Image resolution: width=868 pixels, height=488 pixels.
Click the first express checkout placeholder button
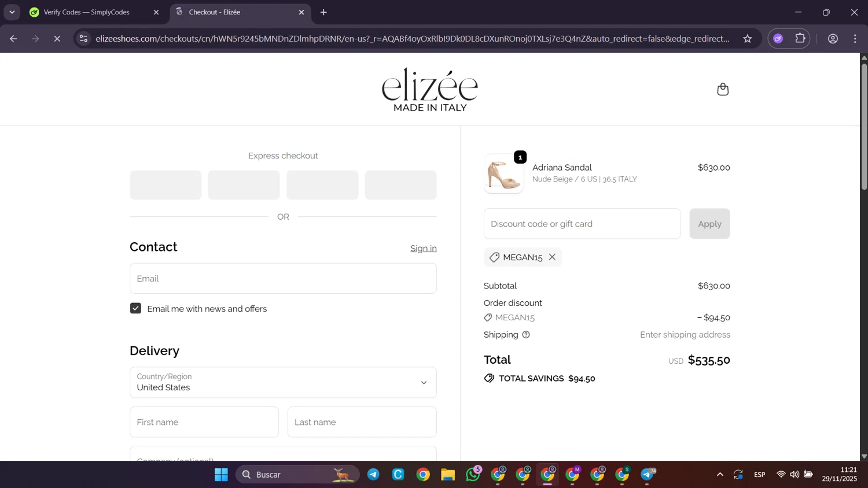pyautogui.click(x=165, y=185)
